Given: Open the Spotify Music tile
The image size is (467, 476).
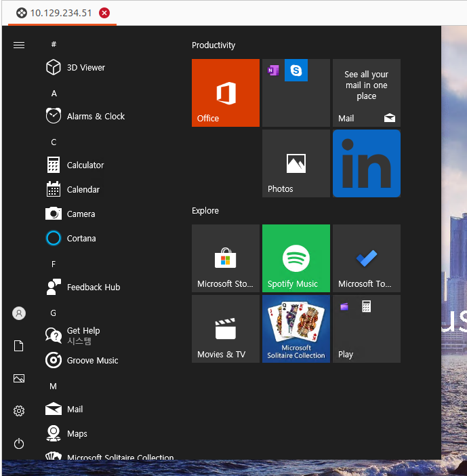Looking at the screenshot, I should click(296, 258).
